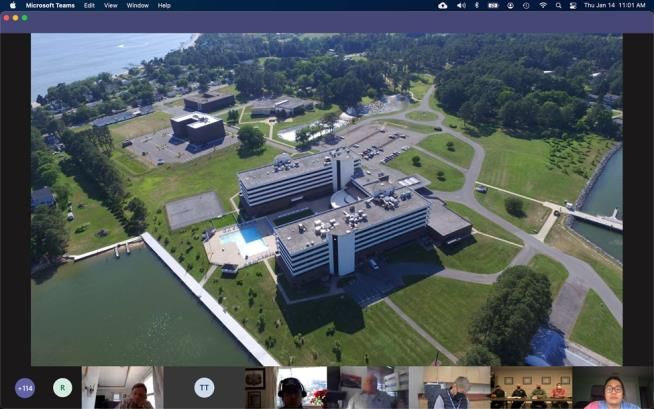Open the Help menu
This screenshot has width=654, height=409.
pos(164,5)
